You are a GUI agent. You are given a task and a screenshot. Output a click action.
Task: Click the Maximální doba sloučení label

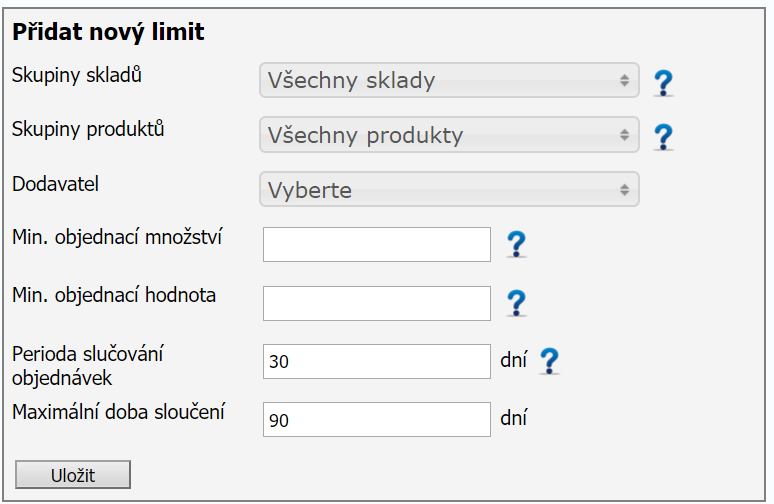118,411
